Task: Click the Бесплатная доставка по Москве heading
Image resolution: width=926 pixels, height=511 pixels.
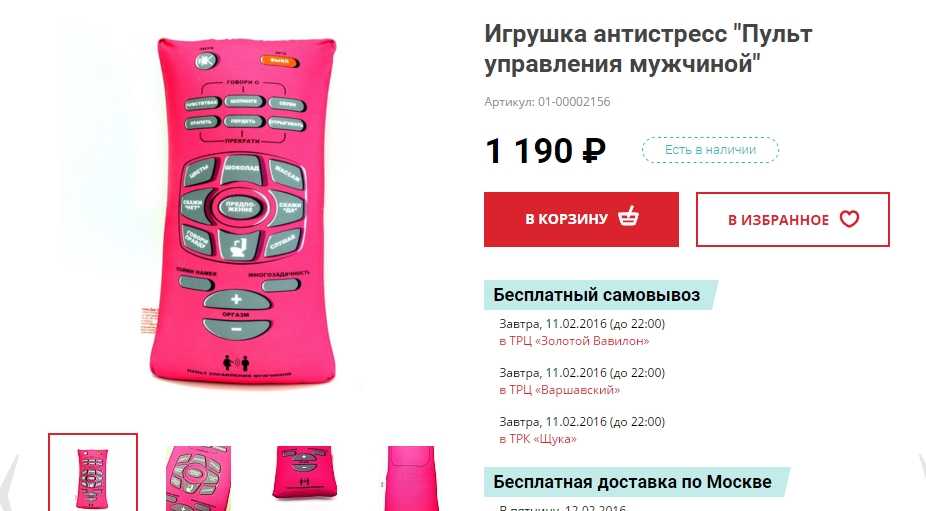Action: (632, 482)
